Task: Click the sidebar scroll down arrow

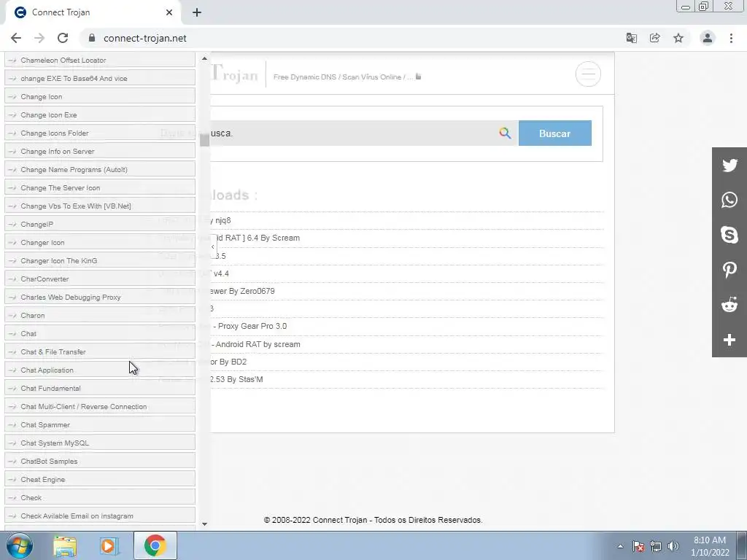Action: point(204,524)
